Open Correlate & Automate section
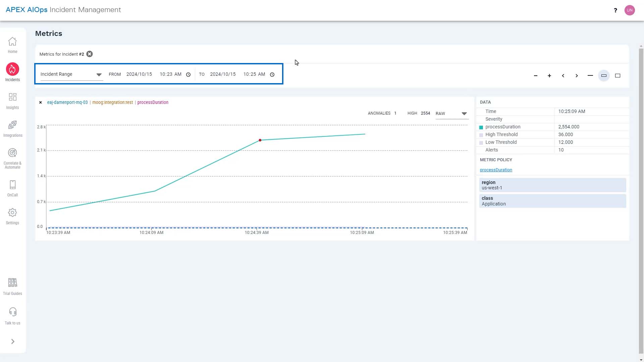 [12, 159]
